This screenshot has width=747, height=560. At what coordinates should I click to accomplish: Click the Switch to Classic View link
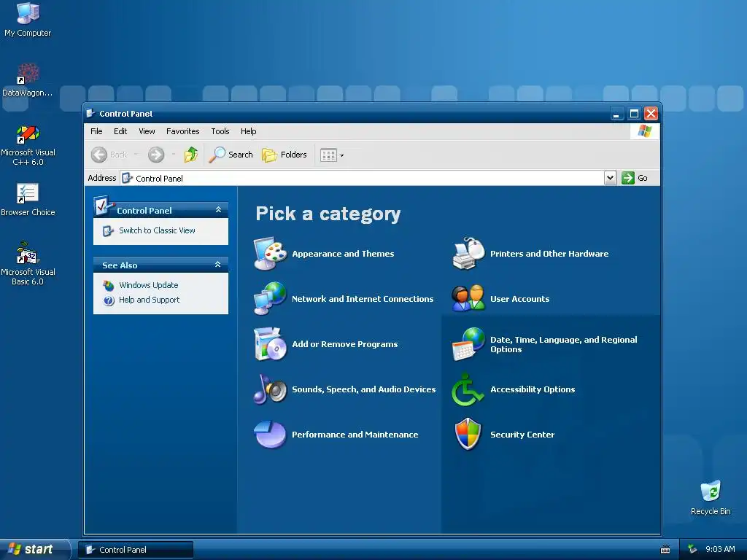(x=157, y=230)
